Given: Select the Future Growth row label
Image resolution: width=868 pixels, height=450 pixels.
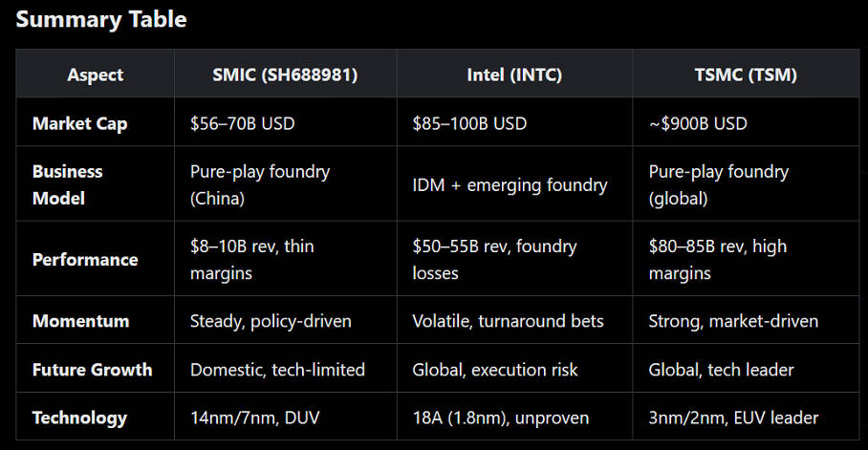Looking at the screenshot, I should [92, 369].
